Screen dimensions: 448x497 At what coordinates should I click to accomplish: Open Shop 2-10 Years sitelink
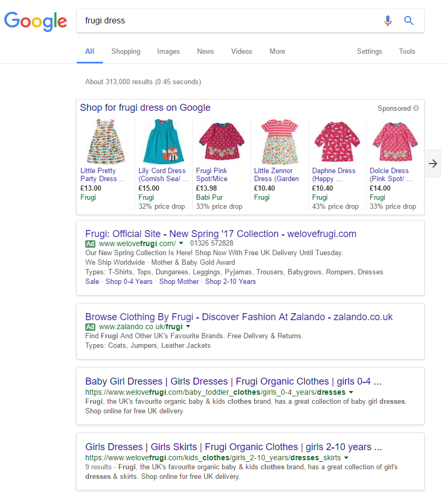click(231, 281)
